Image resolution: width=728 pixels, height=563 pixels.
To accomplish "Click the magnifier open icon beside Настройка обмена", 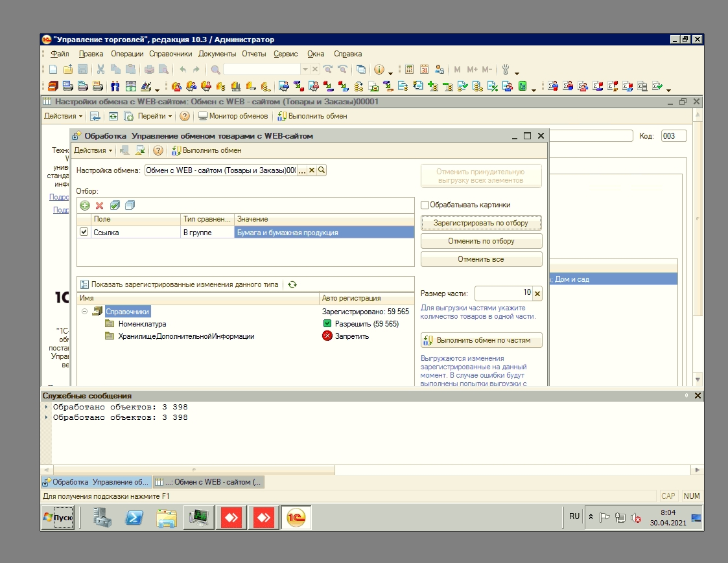I will (x=322, y=170).
